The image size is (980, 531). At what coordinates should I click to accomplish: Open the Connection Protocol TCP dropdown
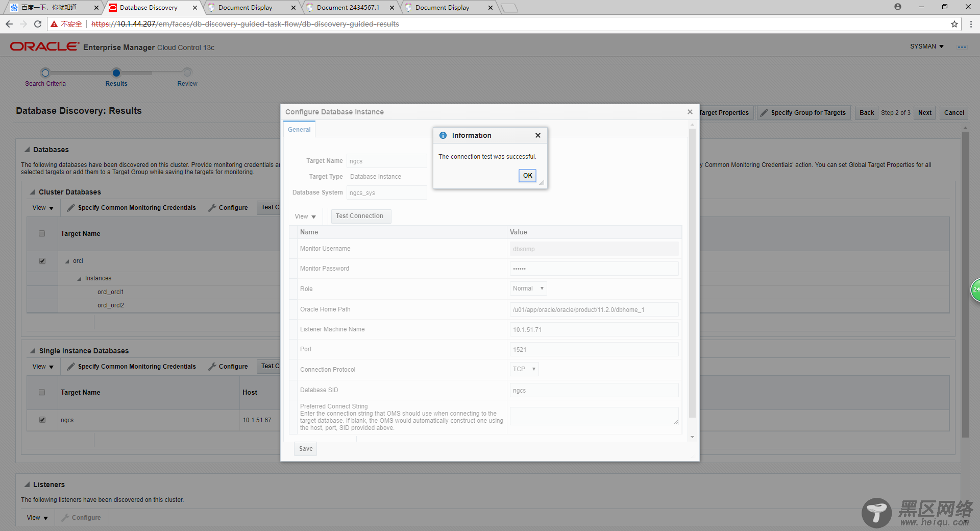coord(524,369)
